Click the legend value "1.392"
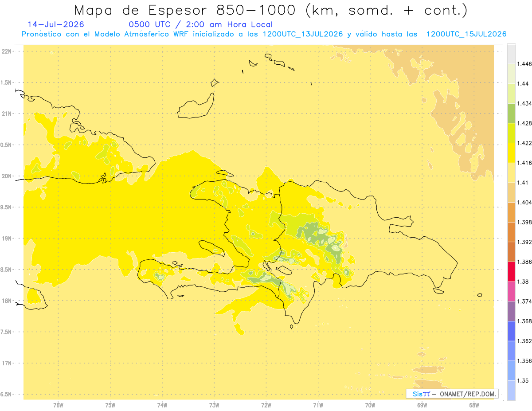Screen dimensions: 532x411 [x=524, y=242]
